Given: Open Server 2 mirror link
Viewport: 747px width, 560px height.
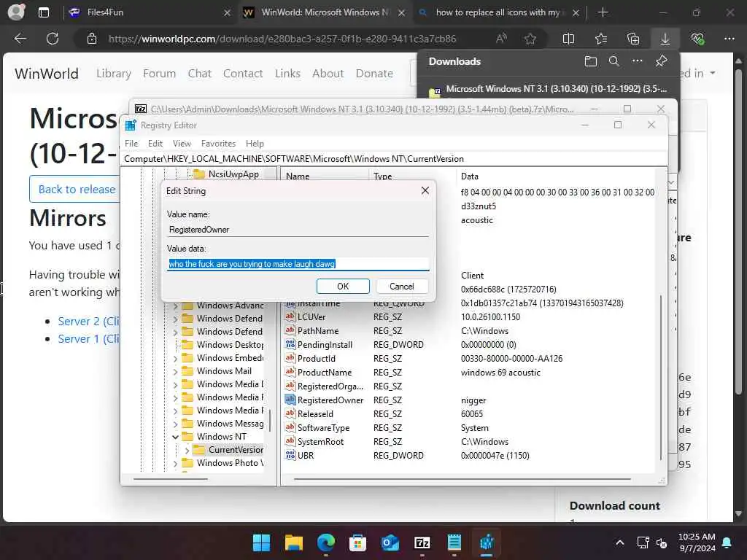Looking at the screenshot, I should [x=88, y=322].
